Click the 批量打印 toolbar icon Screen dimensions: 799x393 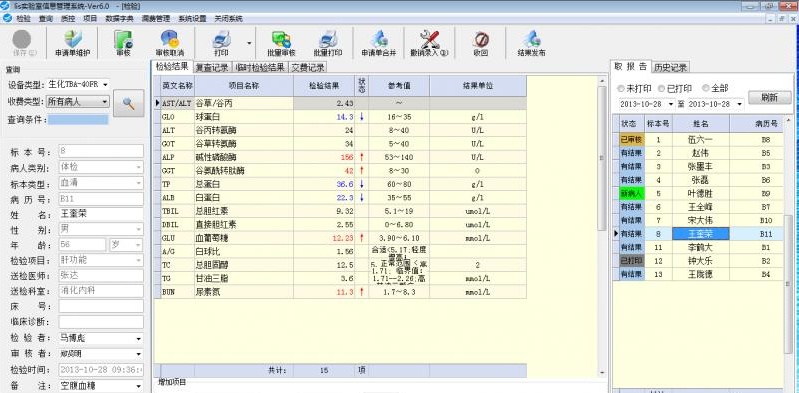click(328, 39)
